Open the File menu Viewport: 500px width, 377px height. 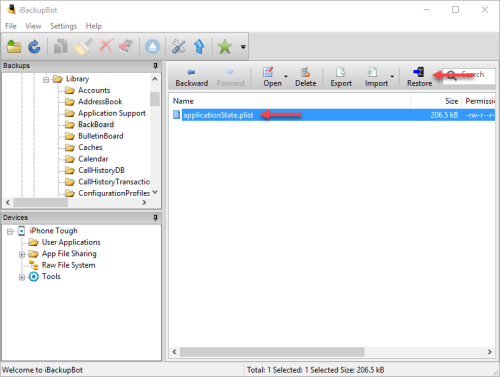[x=11, y=26]
